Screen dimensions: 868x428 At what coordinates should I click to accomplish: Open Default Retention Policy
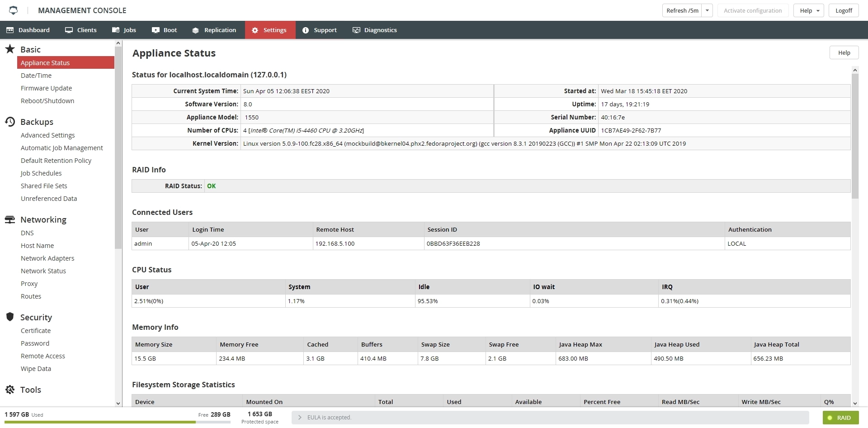(56, 161)
